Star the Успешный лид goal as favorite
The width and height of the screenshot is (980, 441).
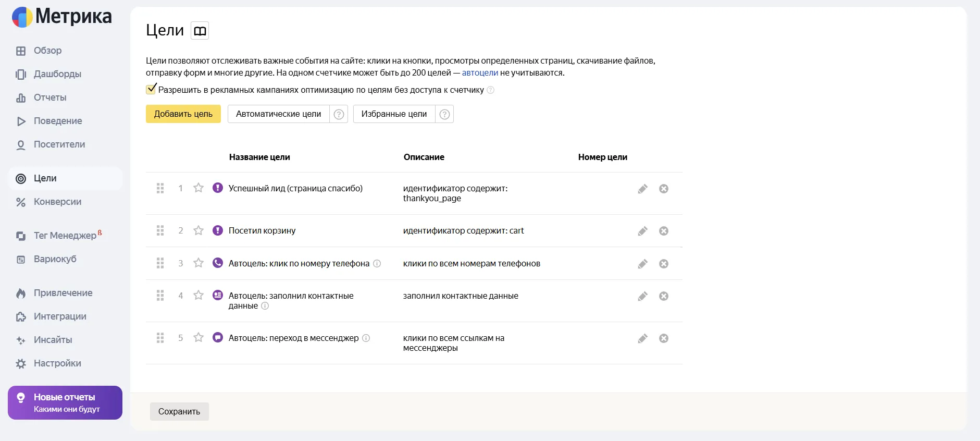click(199, 188)
